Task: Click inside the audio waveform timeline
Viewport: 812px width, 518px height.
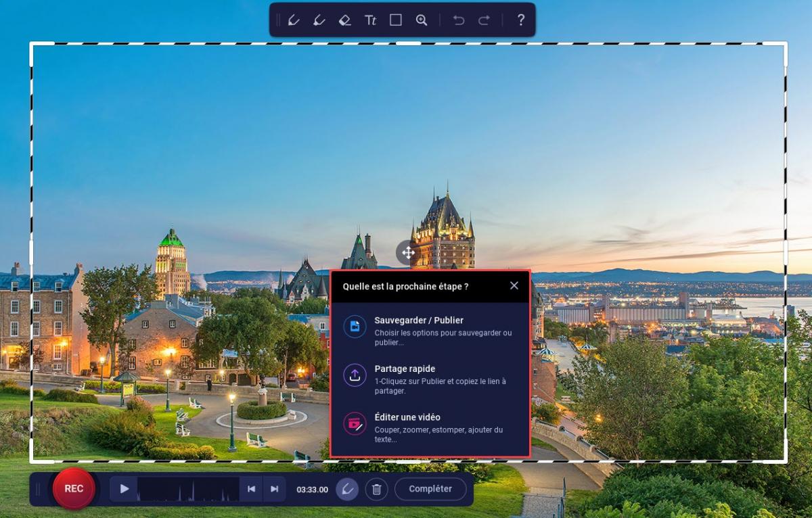Action: pos(188,489)
